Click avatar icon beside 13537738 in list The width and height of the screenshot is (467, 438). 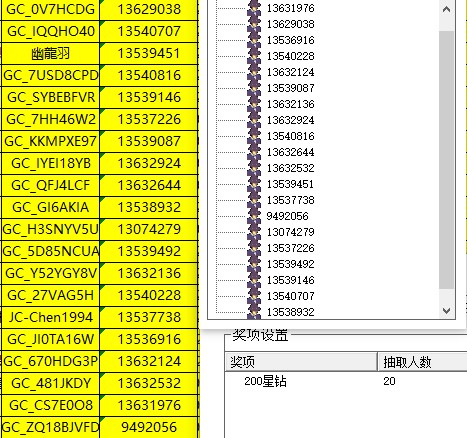tap(254, 200)
